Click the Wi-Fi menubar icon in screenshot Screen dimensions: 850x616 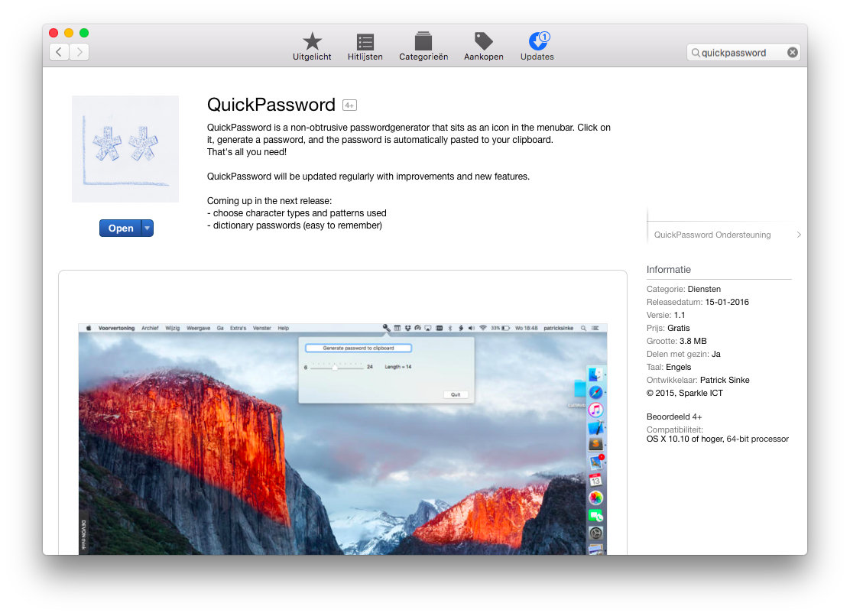(x=482, y=328)
